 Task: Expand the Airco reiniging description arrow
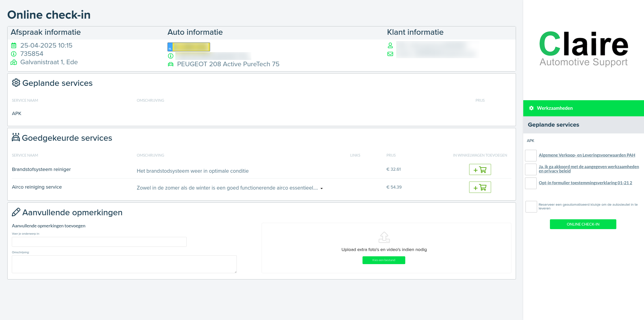point(321,188)
